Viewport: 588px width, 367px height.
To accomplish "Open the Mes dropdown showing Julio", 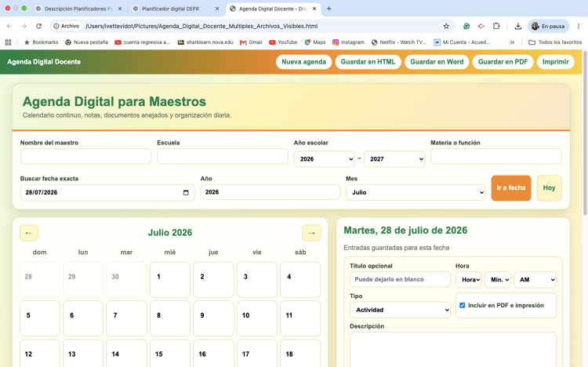I will click(416, 192).
